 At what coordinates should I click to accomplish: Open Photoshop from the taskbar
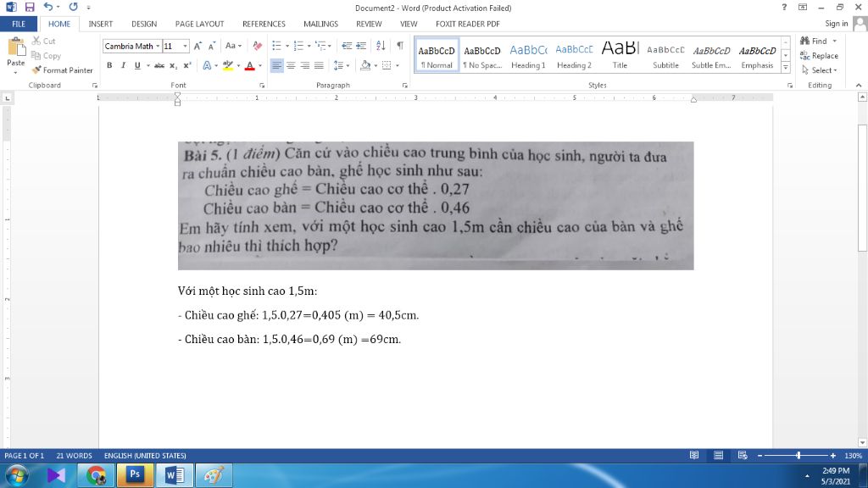point(135,475)
